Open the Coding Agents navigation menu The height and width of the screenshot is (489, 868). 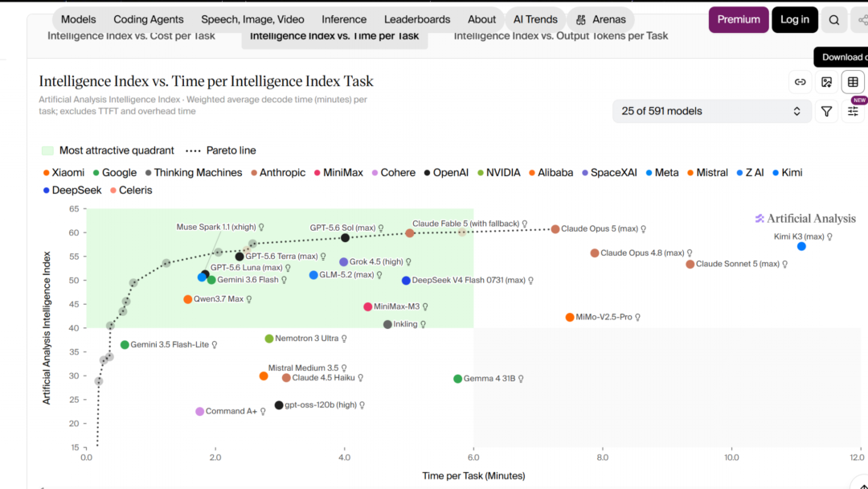point(149,19)
